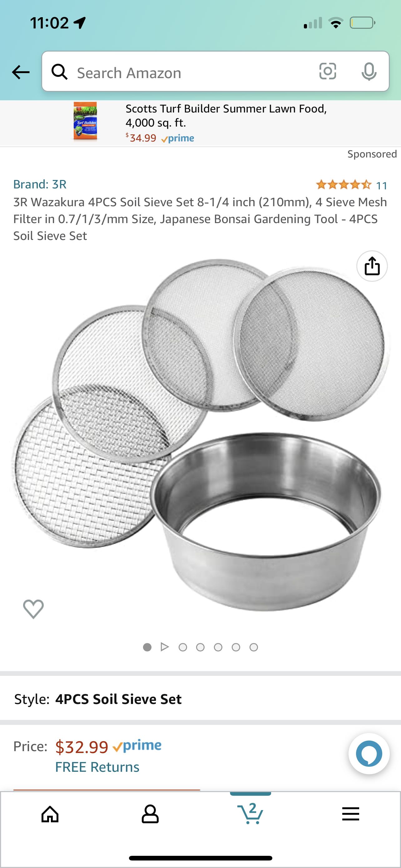Open Scotts Turf Builder sponsored ad
Image resolution: width=401 pixels, height=868 pixels.
[200, 123]
